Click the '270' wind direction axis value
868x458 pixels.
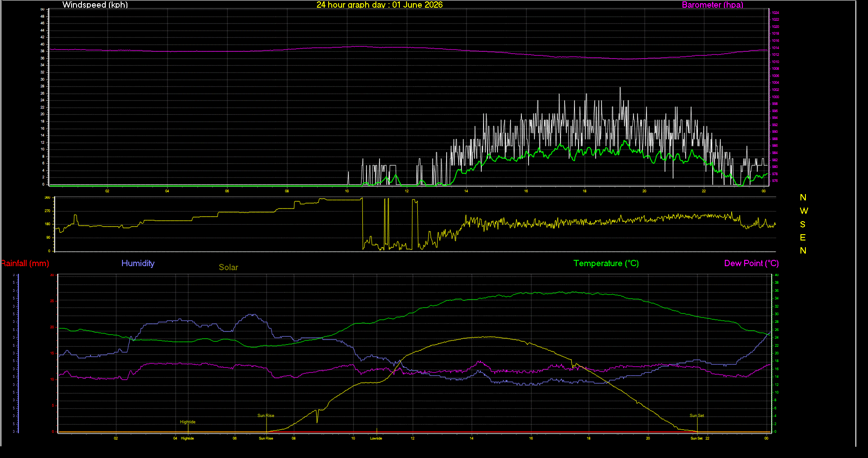[47, 211]
